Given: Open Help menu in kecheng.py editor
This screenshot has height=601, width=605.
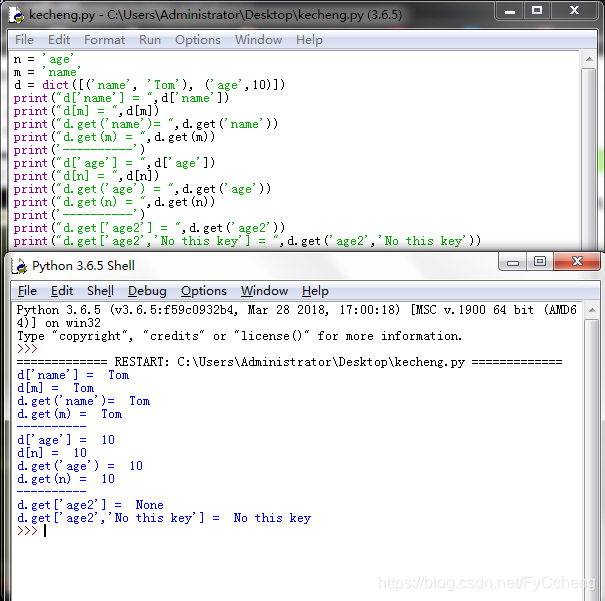Looking at the screenshot, I should tap(309, 40).
